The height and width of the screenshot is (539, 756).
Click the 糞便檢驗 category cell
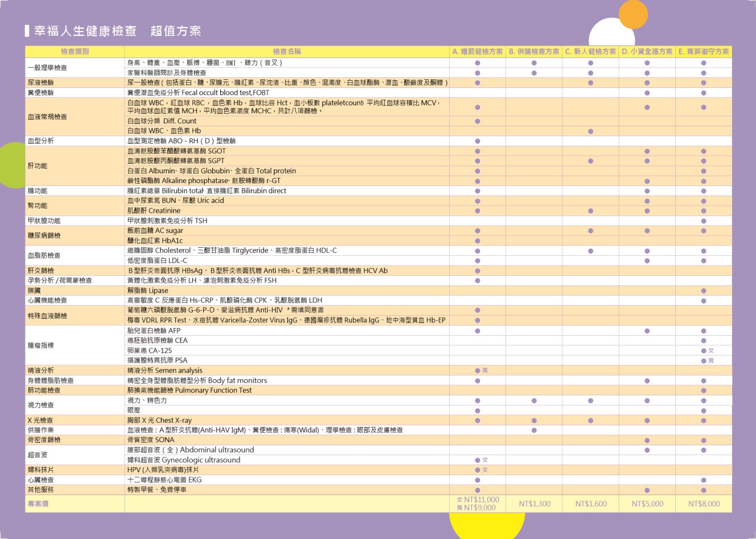point(75,93)
